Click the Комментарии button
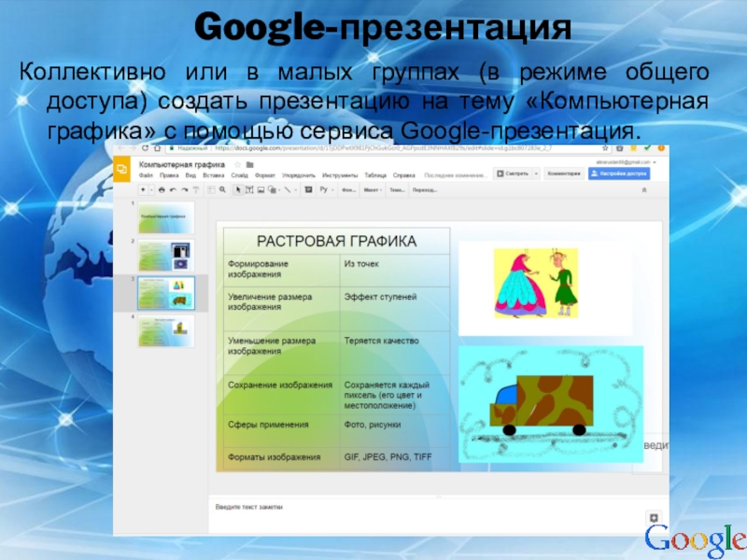 tap(564, 174)
